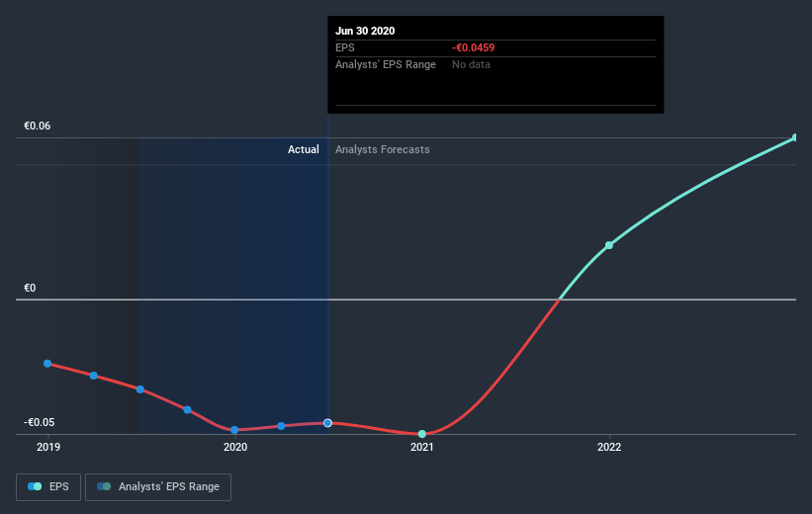
Task: Click the '2019' x-axis label
Action: [x=48, y=447]
